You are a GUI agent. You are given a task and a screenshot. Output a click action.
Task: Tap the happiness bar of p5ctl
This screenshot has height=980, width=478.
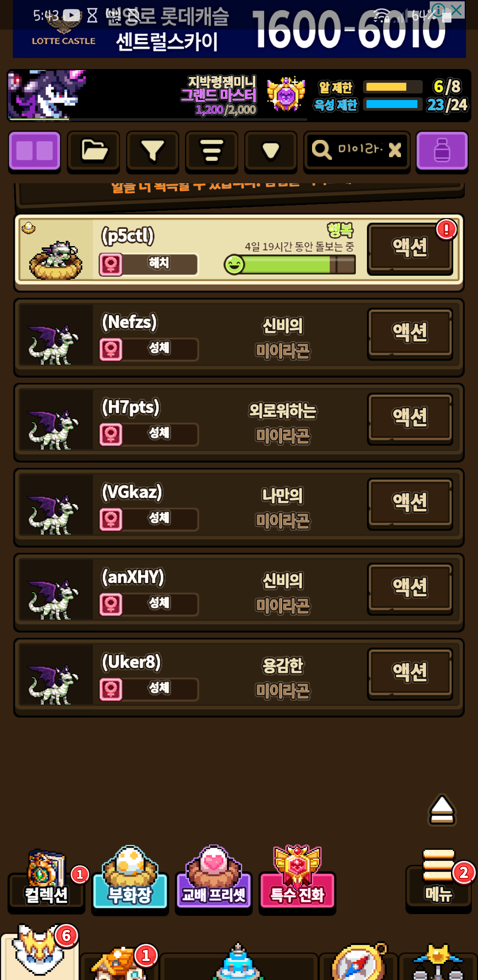coord(290,265)
